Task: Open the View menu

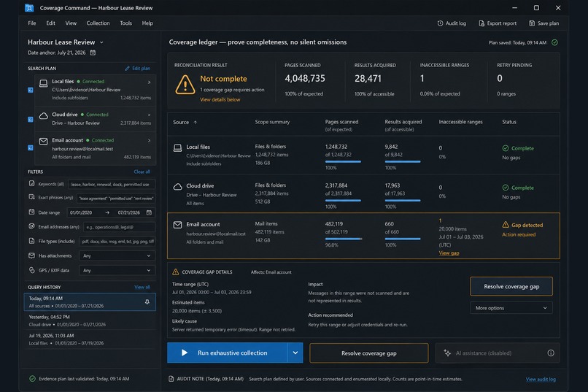Action: click(71, 23)
